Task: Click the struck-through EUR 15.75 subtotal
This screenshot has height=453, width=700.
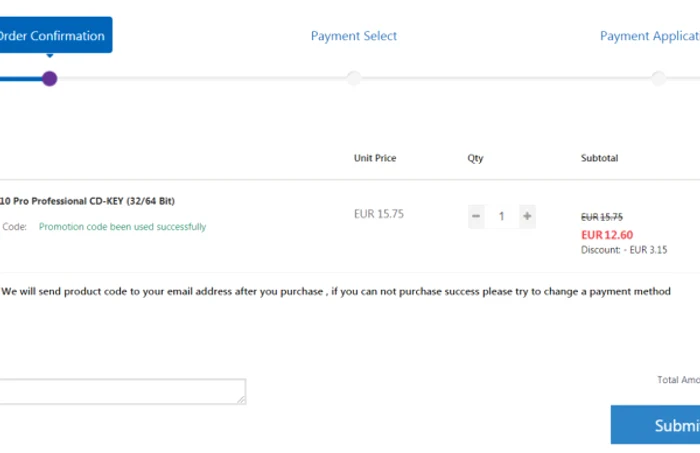Action: [x=601, y=217]
